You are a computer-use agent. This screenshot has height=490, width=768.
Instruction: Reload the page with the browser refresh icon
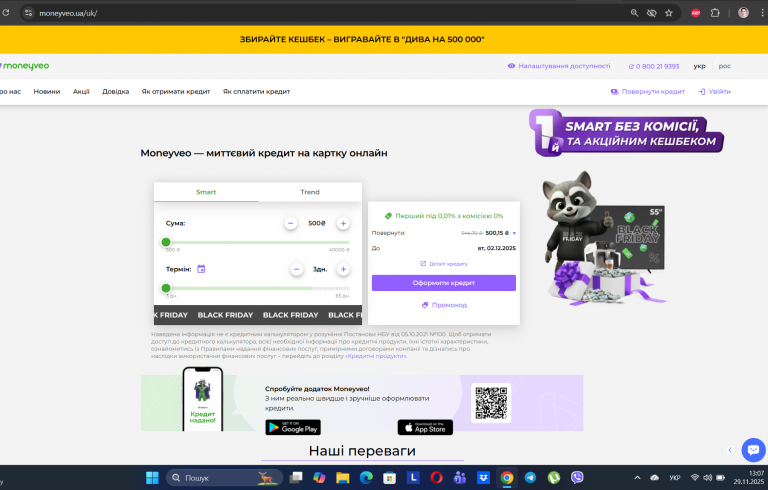[x=5, y=13]
